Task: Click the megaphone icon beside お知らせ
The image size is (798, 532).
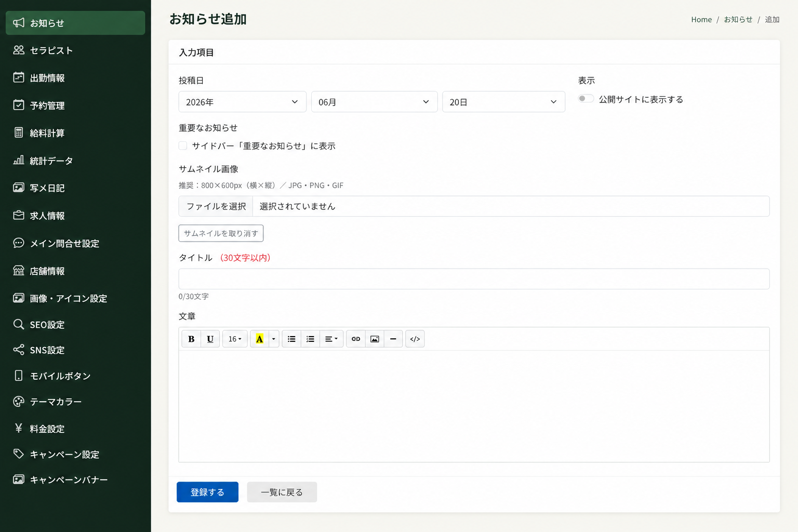Action: point(19,23)
